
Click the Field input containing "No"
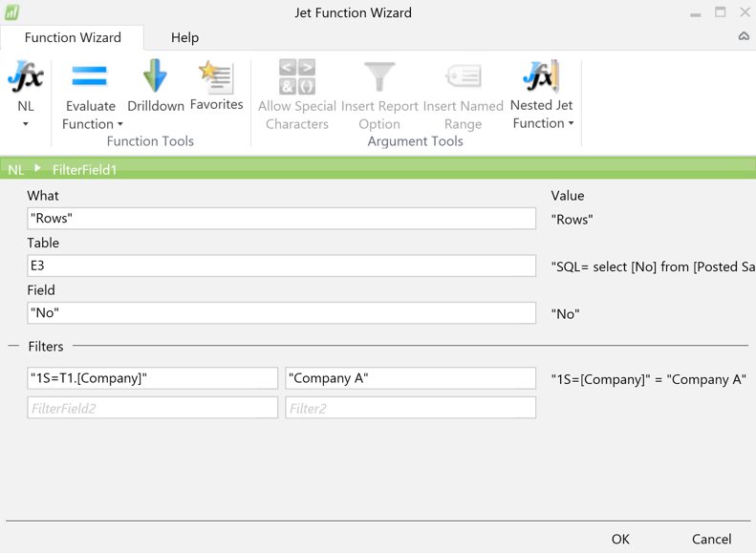click(282, 312)
